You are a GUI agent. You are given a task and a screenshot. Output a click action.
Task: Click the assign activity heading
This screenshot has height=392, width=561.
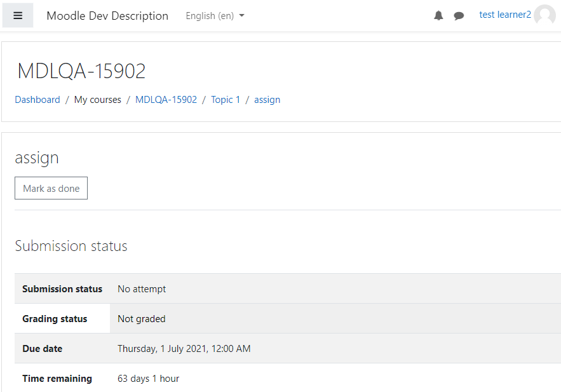(37, 158)
